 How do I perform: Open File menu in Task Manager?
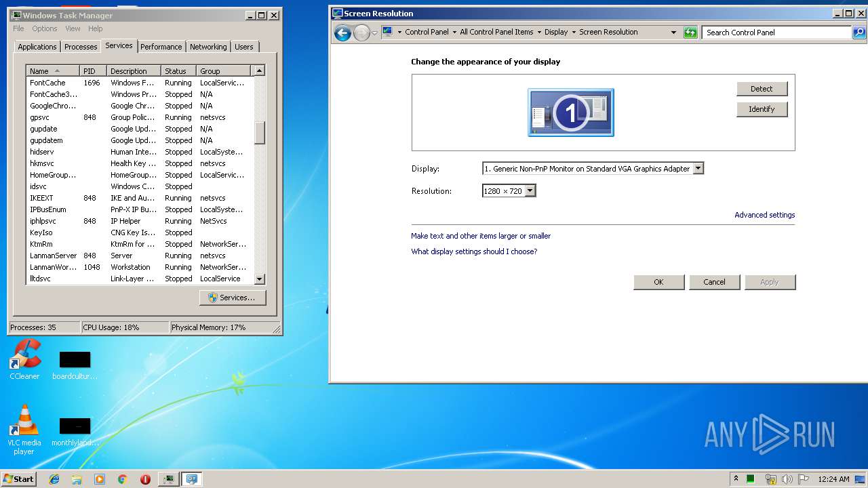pyautogui.click(x=18, y=28)
